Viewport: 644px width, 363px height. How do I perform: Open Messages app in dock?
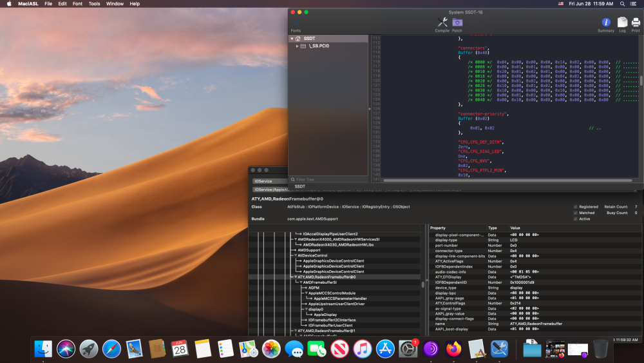[294, 349]
